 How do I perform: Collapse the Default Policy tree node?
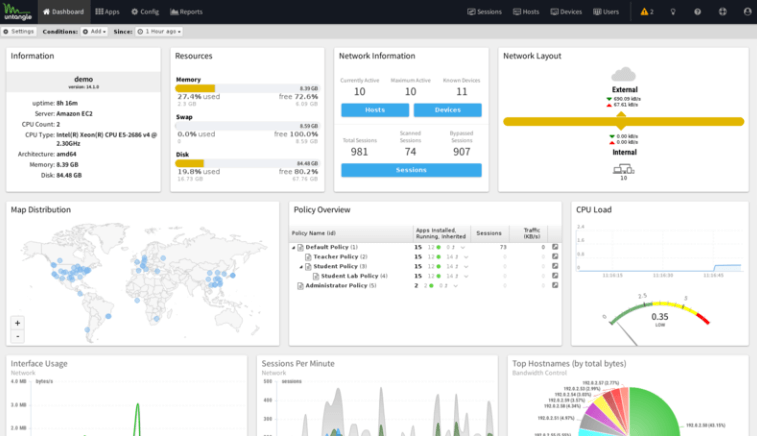(294, 246)
